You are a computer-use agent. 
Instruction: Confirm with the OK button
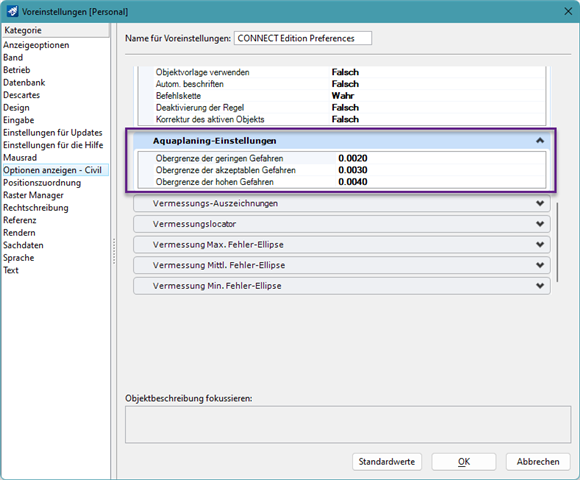click(x=463, y=462)
